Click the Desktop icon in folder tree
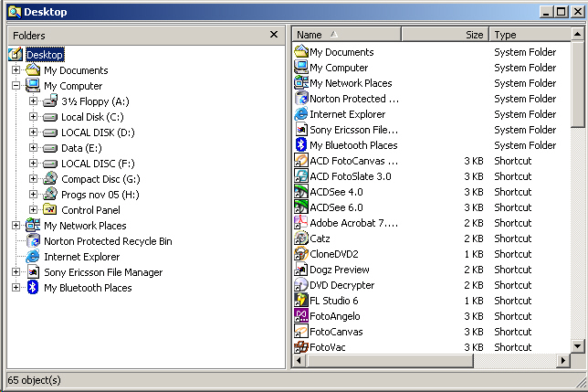This screenshot has width=588, height=392. tap(16, 55)
